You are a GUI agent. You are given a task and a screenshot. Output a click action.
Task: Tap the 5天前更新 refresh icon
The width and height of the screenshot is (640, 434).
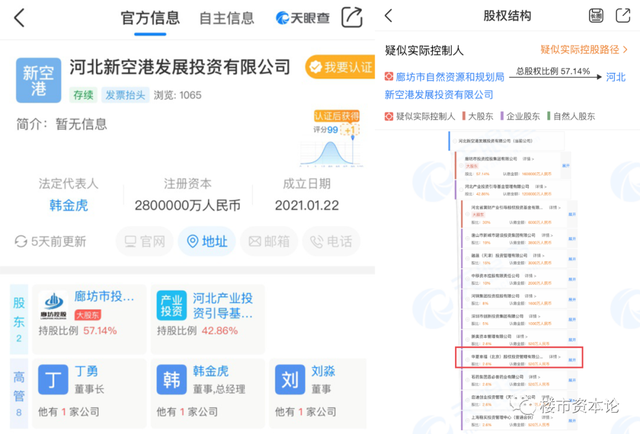click(x=21, y=241)
